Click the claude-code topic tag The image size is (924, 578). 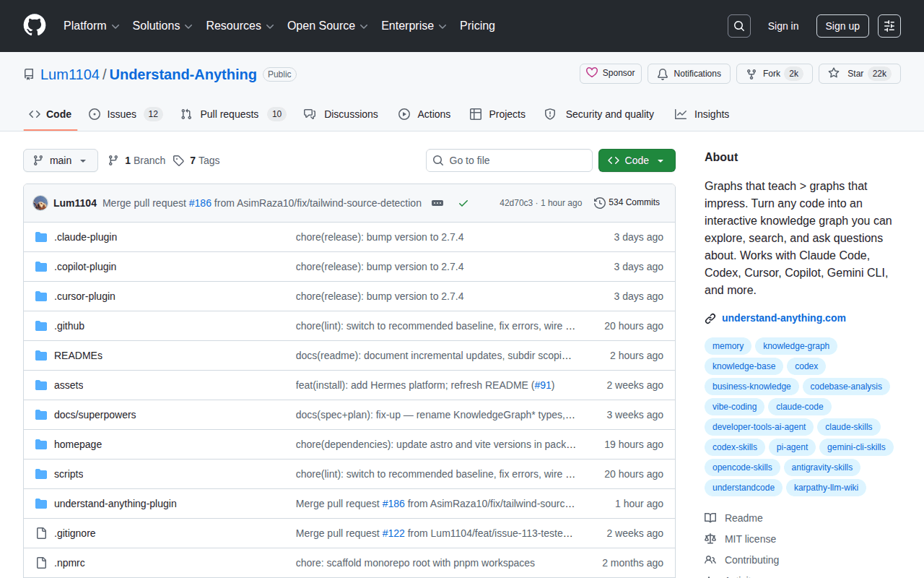[x=800, y=407]
